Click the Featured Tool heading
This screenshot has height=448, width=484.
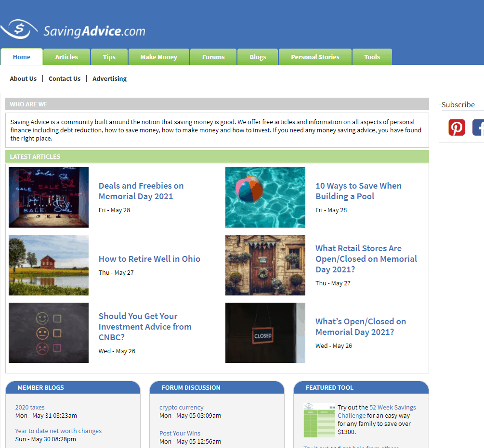click(329, 387)
